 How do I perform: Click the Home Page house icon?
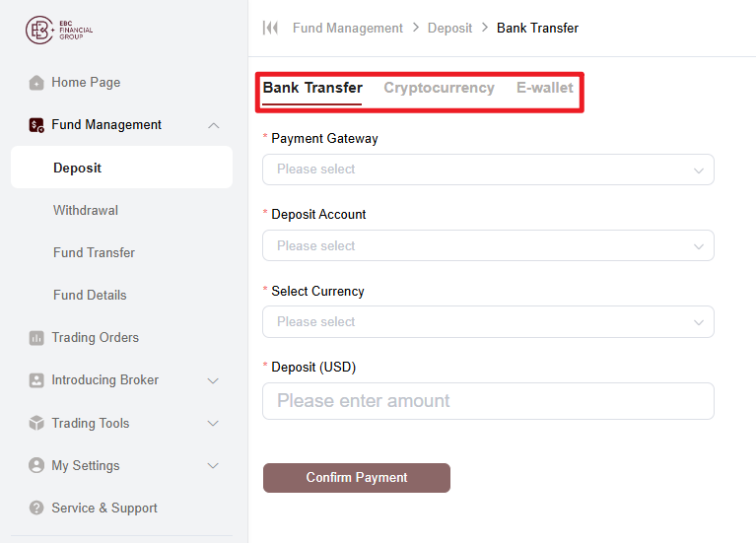coord(36,83)
